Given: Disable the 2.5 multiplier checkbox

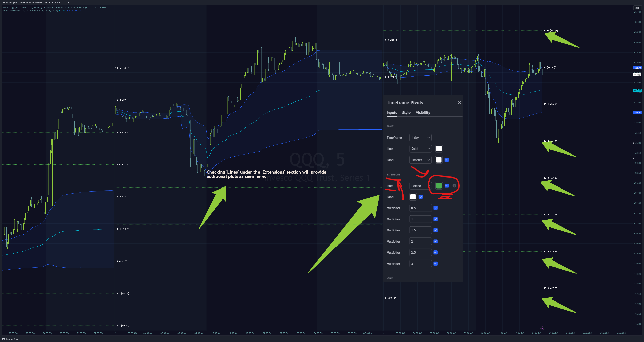Looking at the screenshot, I should point(435,252).
